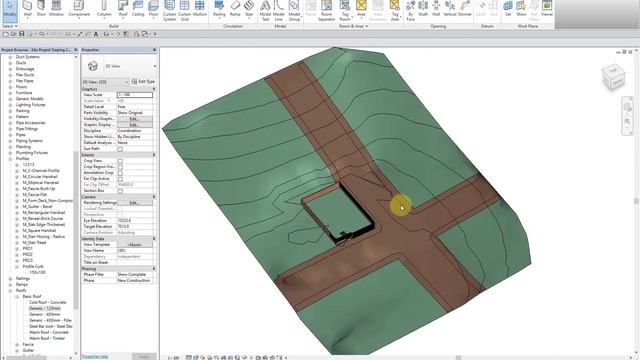Image resolution: width=640 pixels, height=360 pixels.
Task: Collapse the Graphics properties section
Action: pyautogui.click(x=154, y=89)
